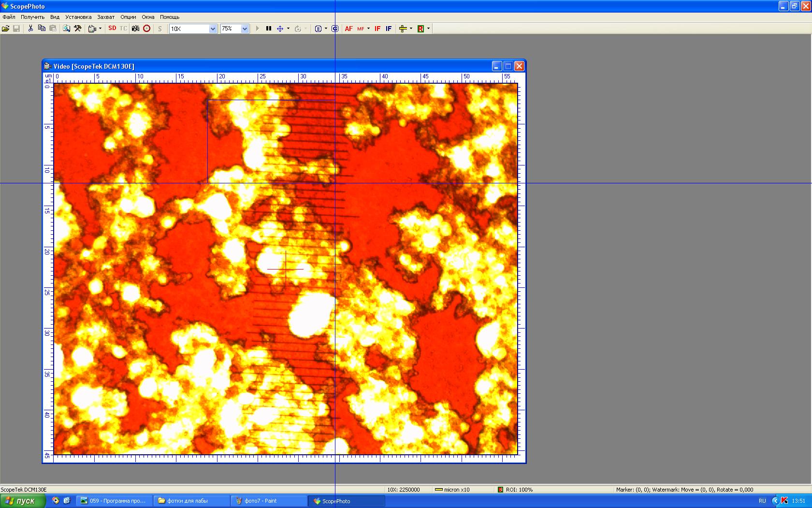Expand the rotate tool dropdown arrow
This screenshot has height=508, width=812.
[x=306, y=29]
